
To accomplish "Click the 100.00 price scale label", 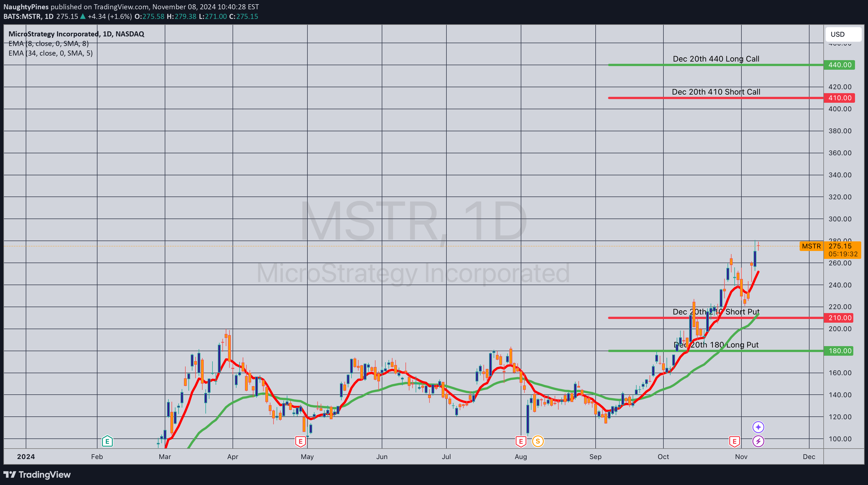I will 840,438.
